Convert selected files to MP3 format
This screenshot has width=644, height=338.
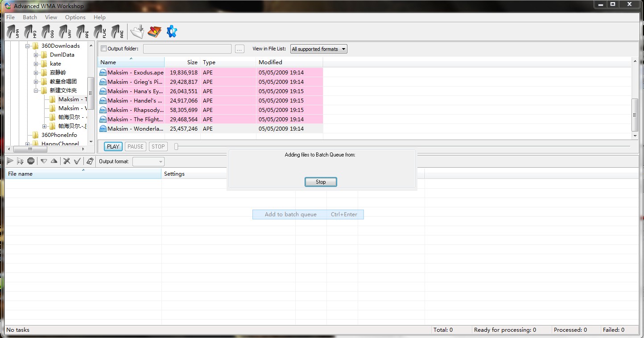point(30,32)
